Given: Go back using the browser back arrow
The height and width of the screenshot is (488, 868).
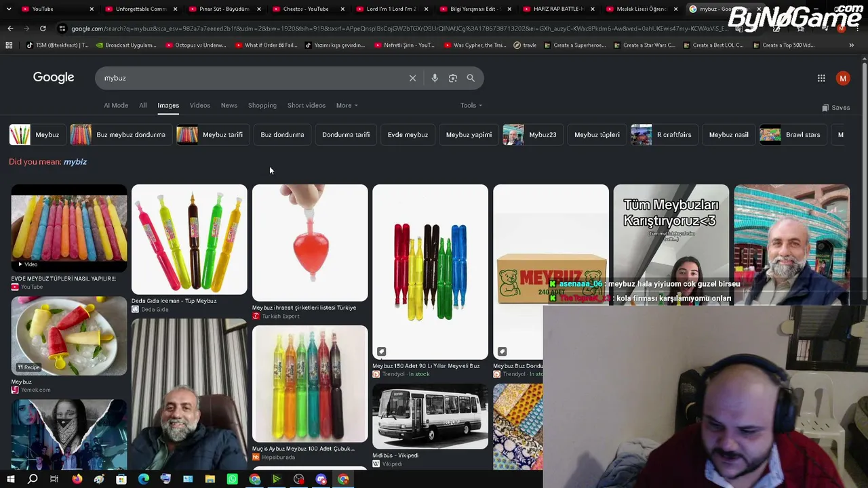Looking at the screenshot, I should click(10, 28).
